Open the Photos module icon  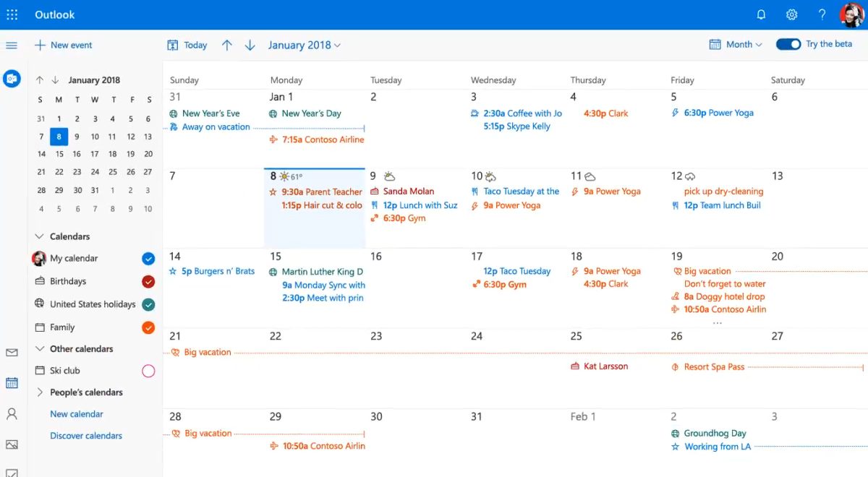coord(12,444)
